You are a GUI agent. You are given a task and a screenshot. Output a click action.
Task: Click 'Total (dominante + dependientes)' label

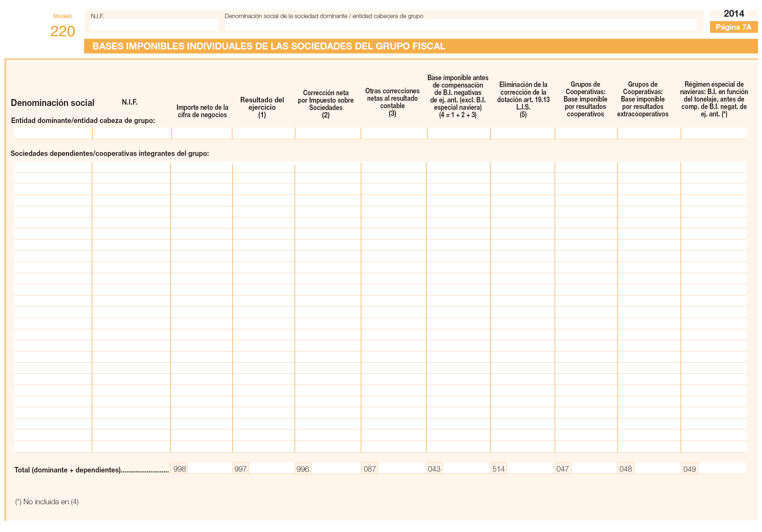pyautogui.click(x=92, y=470)
